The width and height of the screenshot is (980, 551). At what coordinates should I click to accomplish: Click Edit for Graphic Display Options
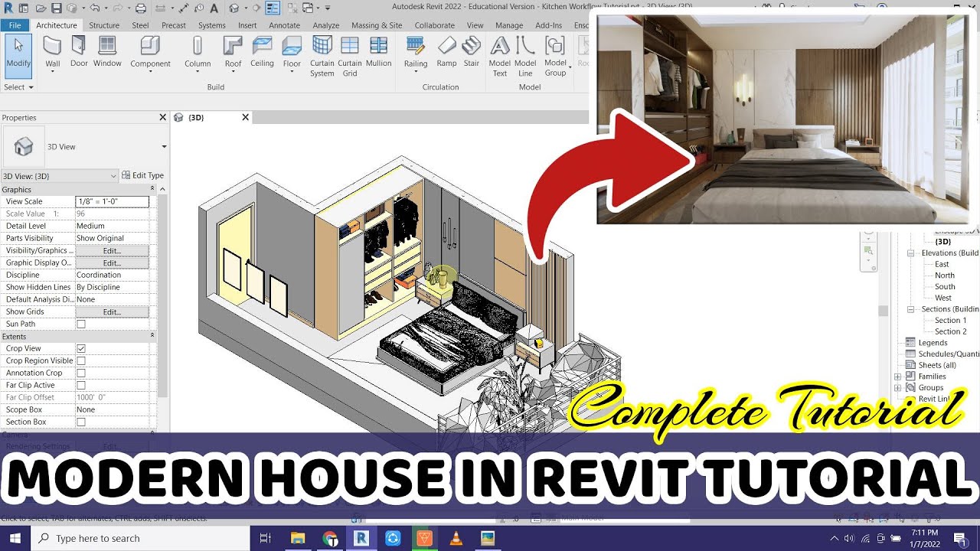pyautogui.click(x=112, y=262)
